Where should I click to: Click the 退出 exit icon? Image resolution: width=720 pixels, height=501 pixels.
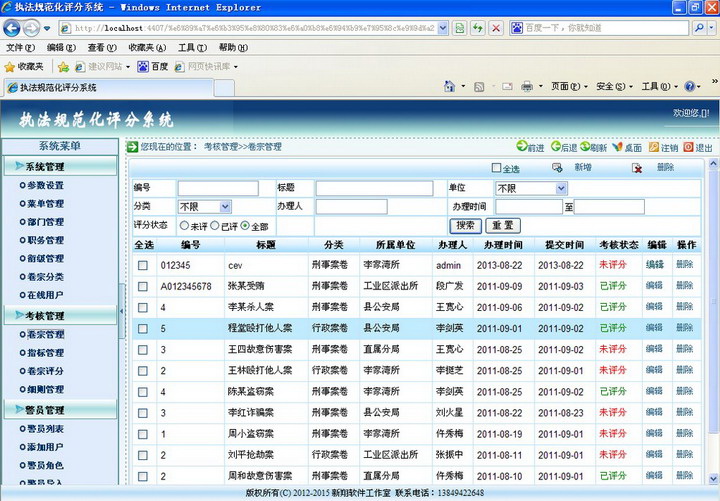tap(687, 147)
